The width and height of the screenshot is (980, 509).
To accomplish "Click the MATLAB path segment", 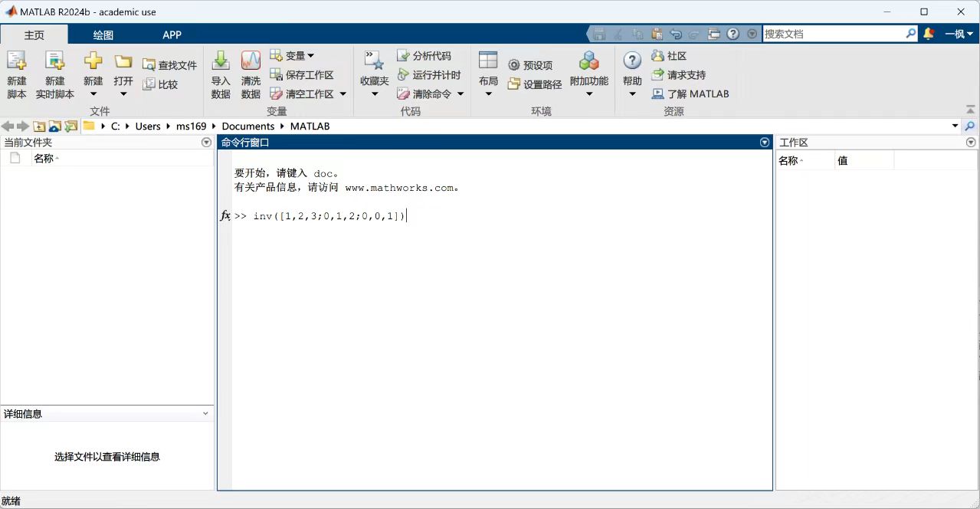I will (310, 126).
